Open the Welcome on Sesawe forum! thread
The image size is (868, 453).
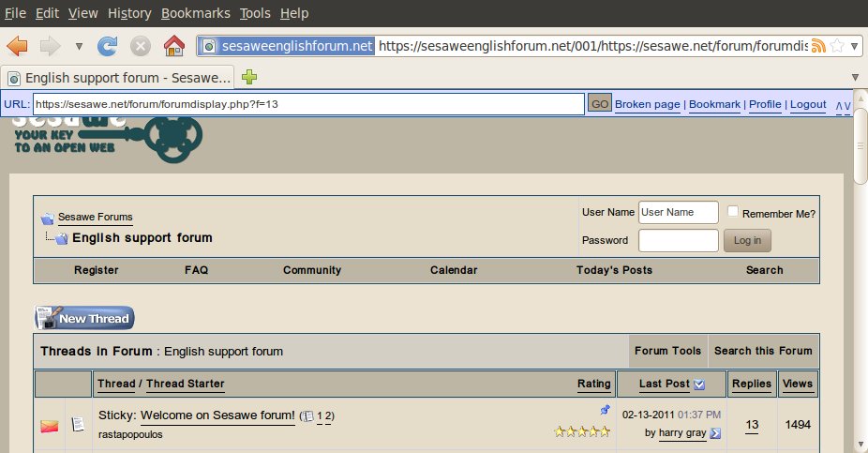coord(217,415)
